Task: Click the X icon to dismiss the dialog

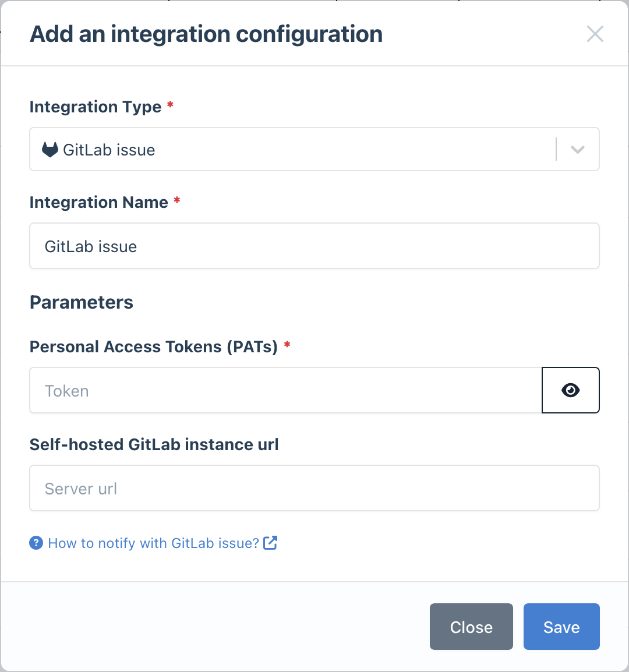Action: click(595, 34)
